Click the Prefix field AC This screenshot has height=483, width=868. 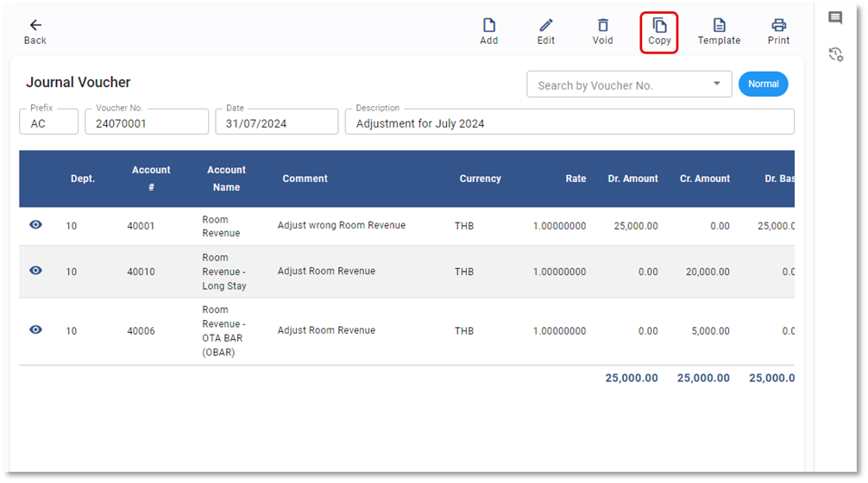point(48,123)
